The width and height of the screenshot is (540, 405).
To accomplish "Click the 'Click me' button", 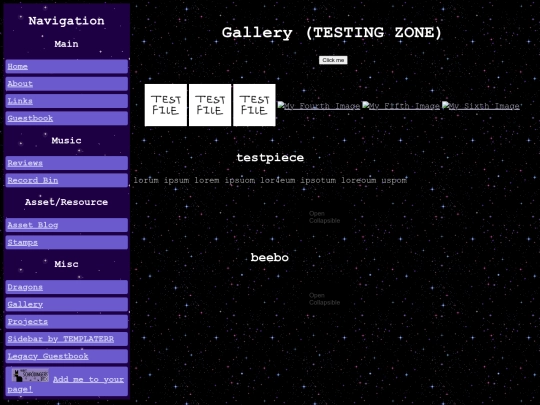I will [x=333, y=60].
